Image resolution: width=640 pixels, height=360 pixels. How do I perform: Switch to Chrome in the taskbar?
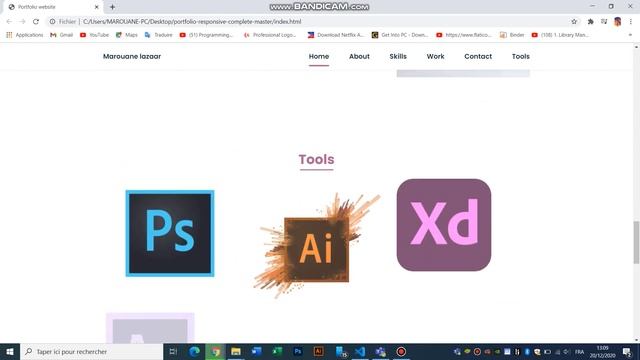[x=215, y=351]
